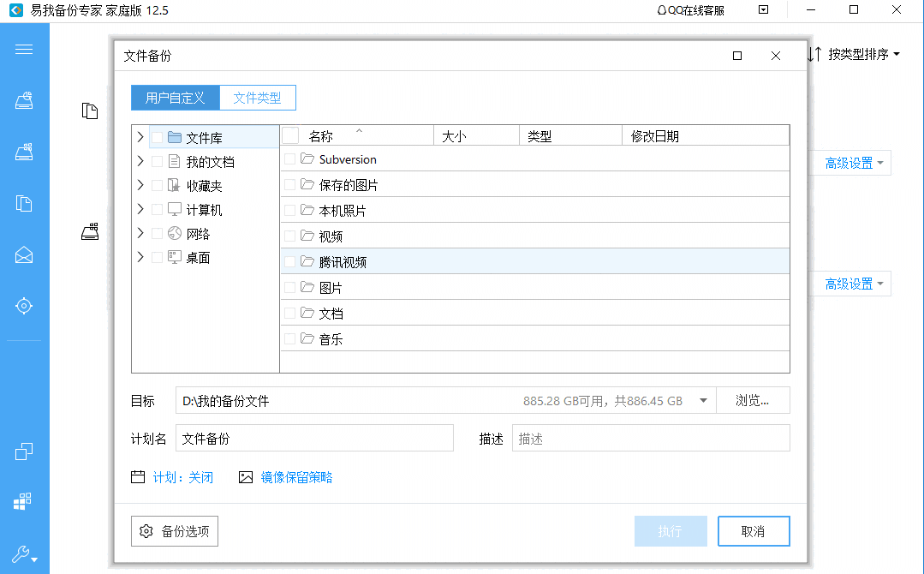Cancel the backup with 取消
The image size is (924, 574).
(x=754, y=531)
